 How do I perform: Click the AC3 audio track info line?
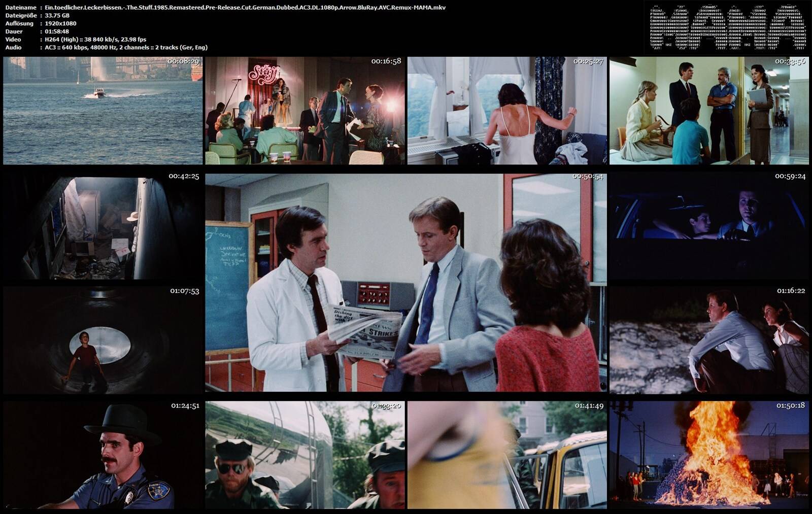point(126,47)
